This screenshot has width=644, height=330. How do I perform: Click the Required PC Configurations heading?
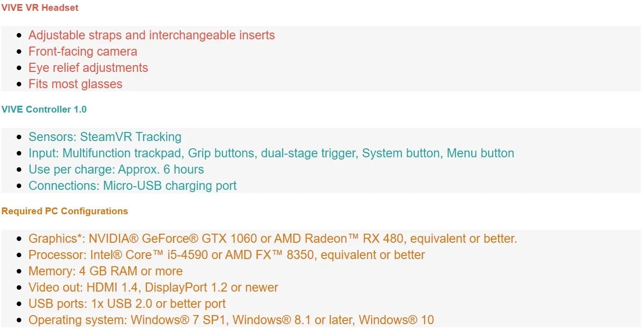tap(65, 211)
